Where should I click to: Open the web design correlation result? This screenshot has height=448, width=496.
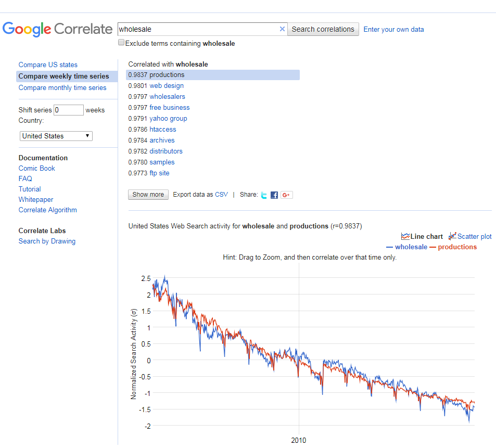click(x=167, y=86)
